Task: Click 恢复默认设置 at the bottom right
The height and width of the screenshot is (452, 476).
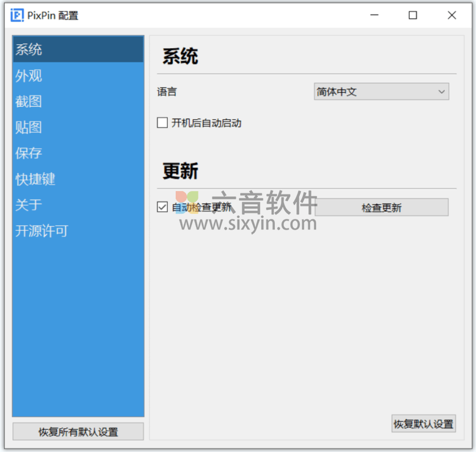Action: click(x=423, y=424)
